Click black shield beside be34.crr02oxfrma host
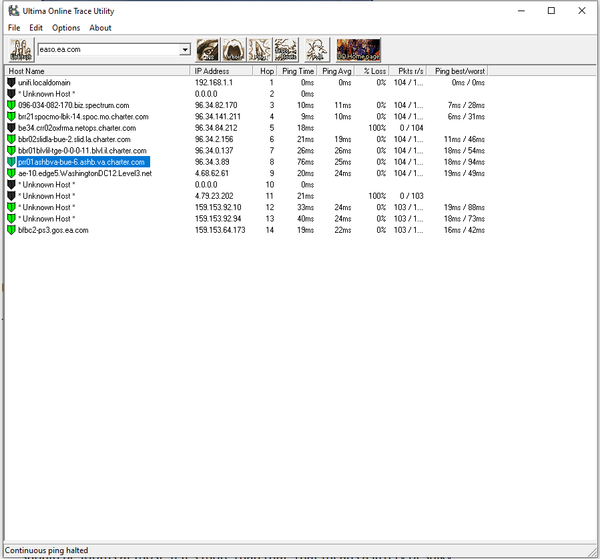Screen dimensions: 600x559 (11, 128)
